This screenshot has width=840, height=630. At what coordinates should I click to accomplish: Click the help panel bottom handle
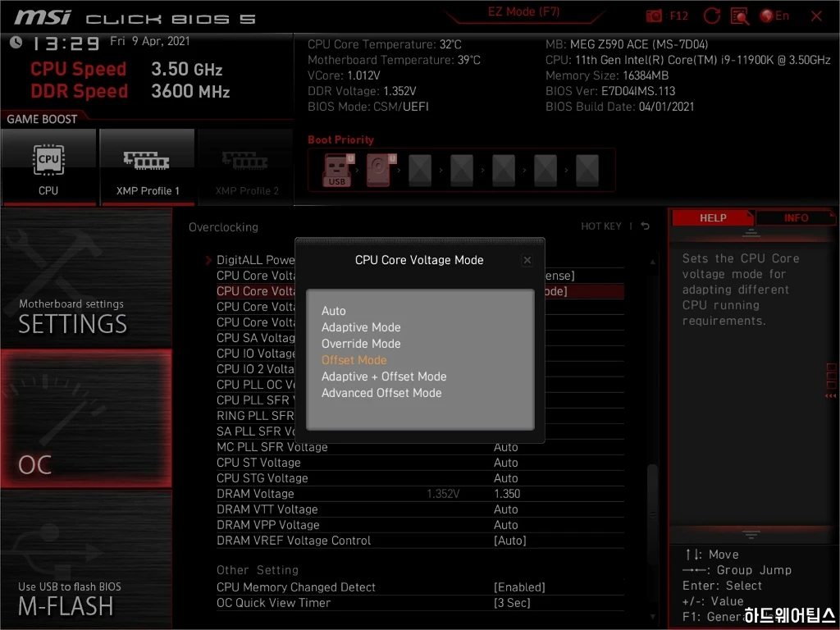751,534
